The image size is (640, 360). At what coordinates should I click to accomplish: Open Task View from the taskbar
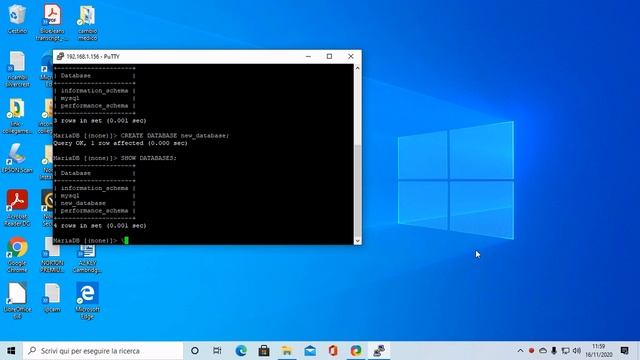coord(217,351)
